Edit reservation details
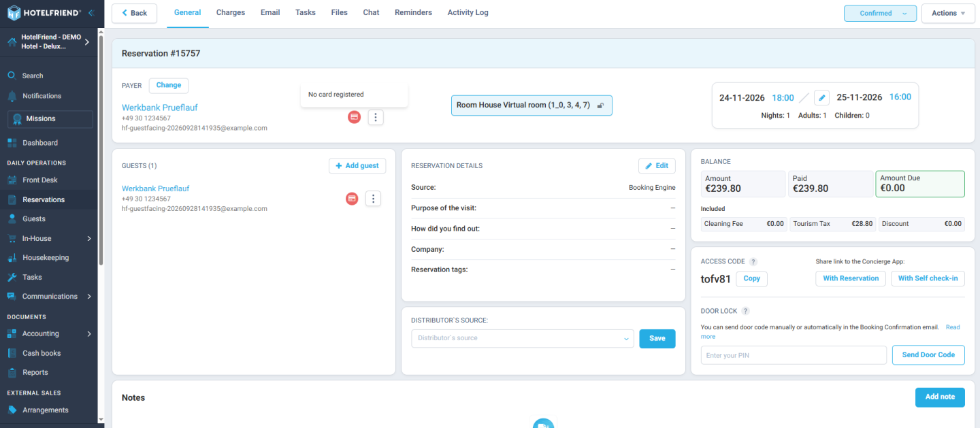Image resolution: width=980 pixels, height=428 pixels. 657,166
